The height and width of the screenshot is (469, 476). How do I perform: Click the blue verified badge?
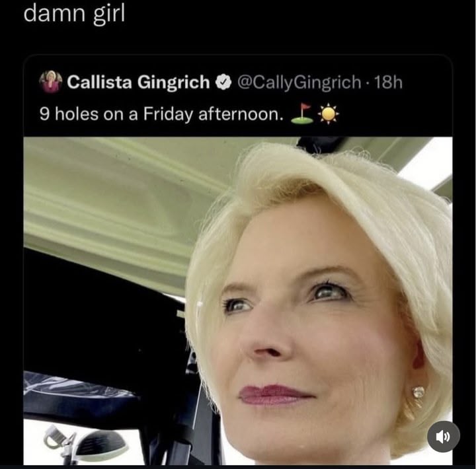(223, 83)
